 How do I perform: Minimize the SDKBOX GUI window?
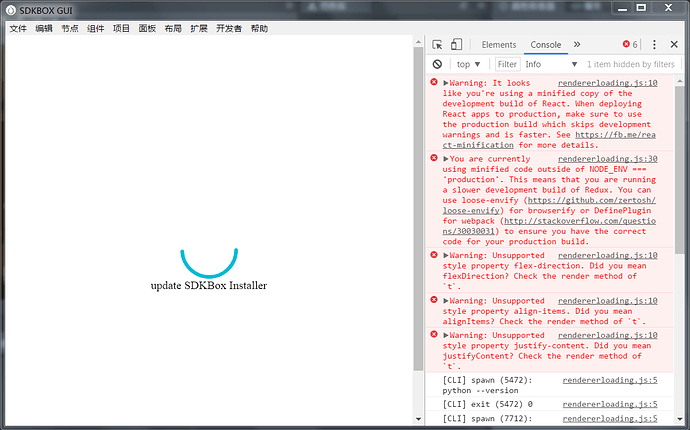(622, 8)
